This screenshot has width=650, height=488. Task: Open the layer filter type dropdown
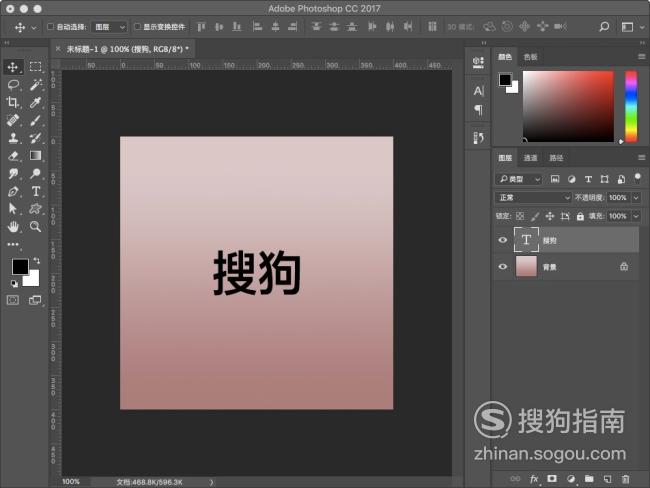(x=519, y=179)
